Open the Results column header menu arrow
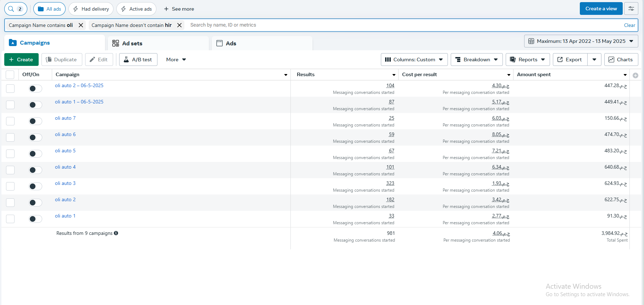The height and width of the screenshot is (305, 644). (x=394, y=75)
